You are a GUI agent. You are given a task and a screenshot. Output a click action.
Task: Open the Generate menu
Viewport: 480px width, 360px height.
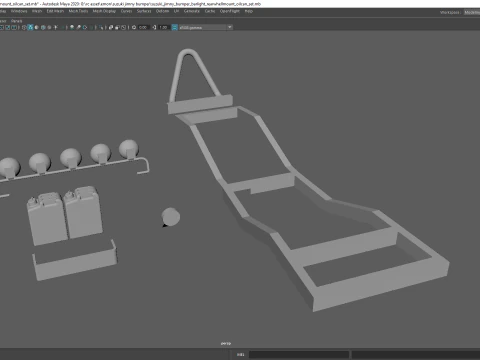click(192, 11)
